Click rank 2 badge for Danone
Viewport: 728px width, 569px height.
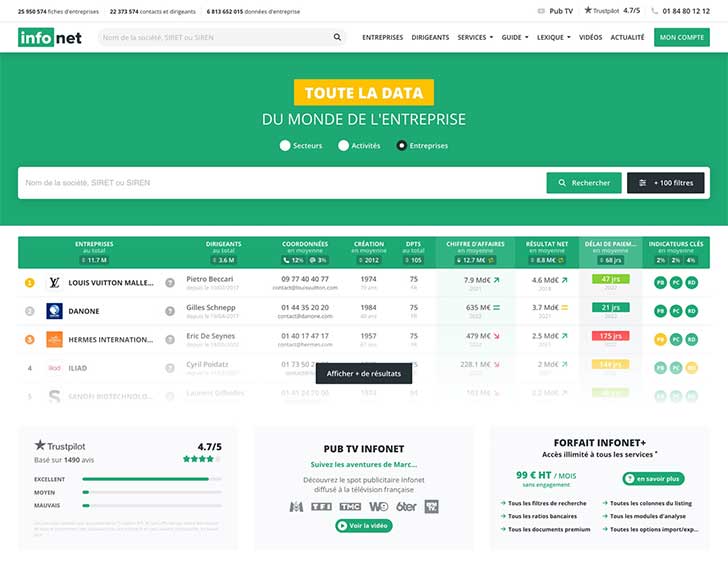(30, 311)
